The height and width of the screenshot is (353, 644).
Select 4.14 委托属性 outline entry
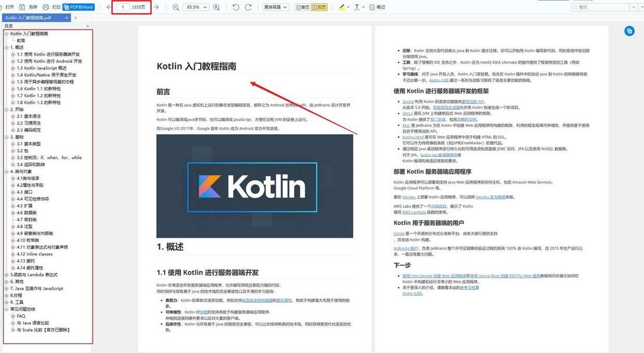[x=29, y=268]
